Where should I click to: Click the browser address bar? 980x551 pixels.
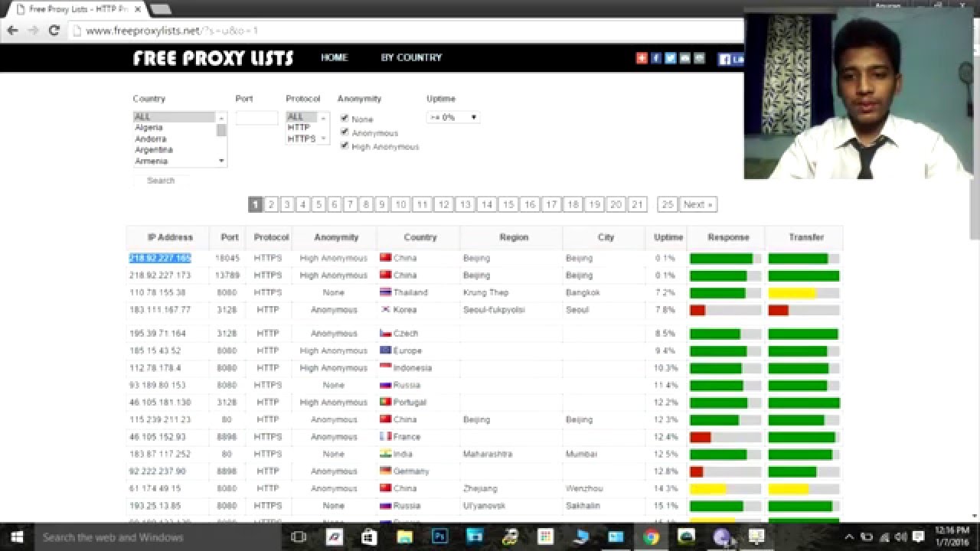[x=406, y=31]
